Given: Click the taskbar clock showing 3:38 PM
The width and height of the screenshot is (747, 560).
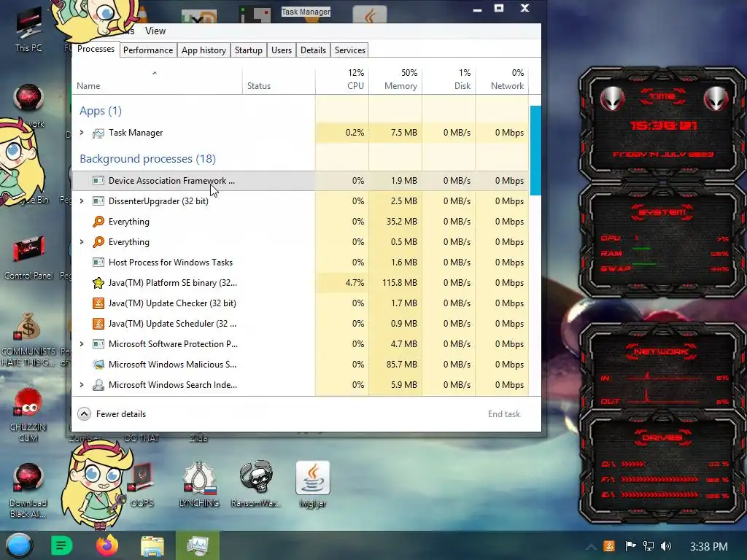Looking at the screenshot, I should tap(709, 547).
